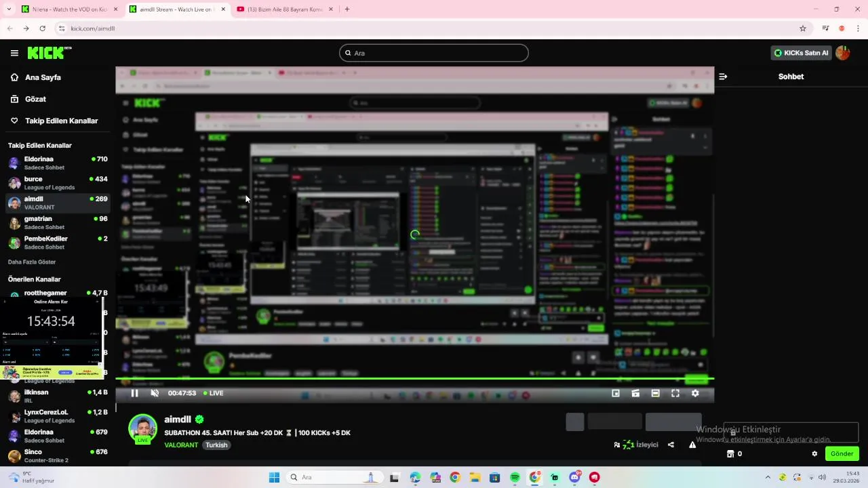Open Sinco recommended channel
Viewport: 868px width, 488px height.
pos(58,455)
